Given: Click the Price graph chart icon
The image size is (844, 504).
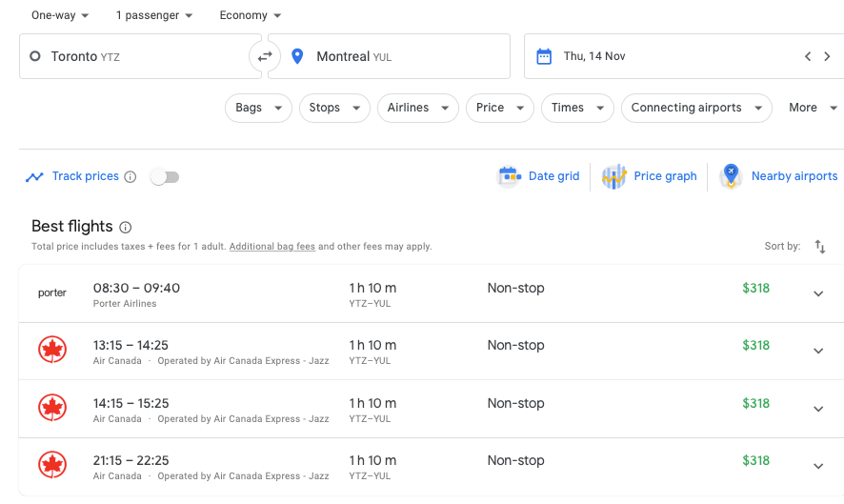Looking at the screenshot, I should coord(614,176).
